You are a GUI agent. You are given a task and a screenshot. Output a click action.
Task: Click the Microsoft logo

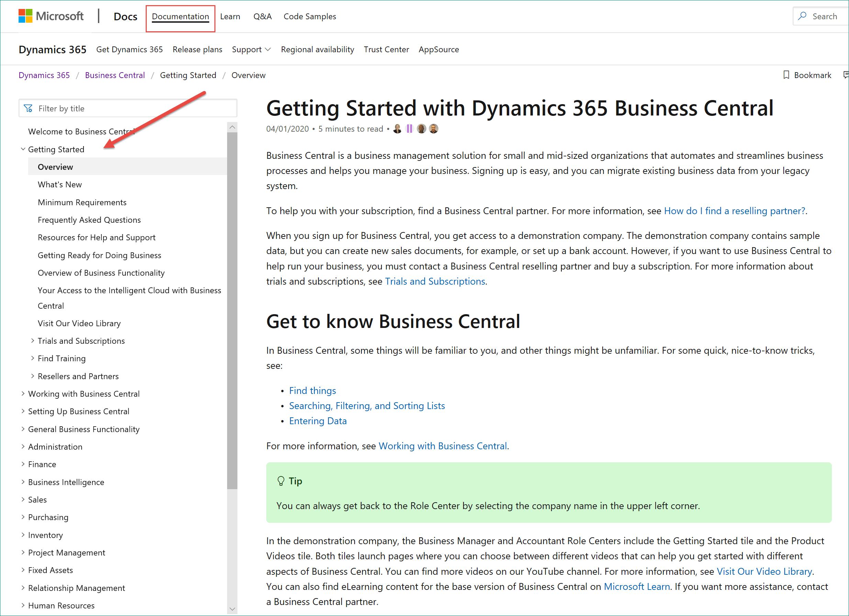51,16
